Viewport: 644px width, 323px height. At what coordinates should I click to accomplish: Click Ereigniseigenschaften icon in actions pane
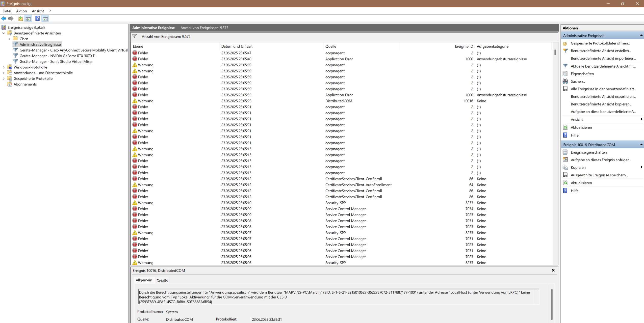565,152
